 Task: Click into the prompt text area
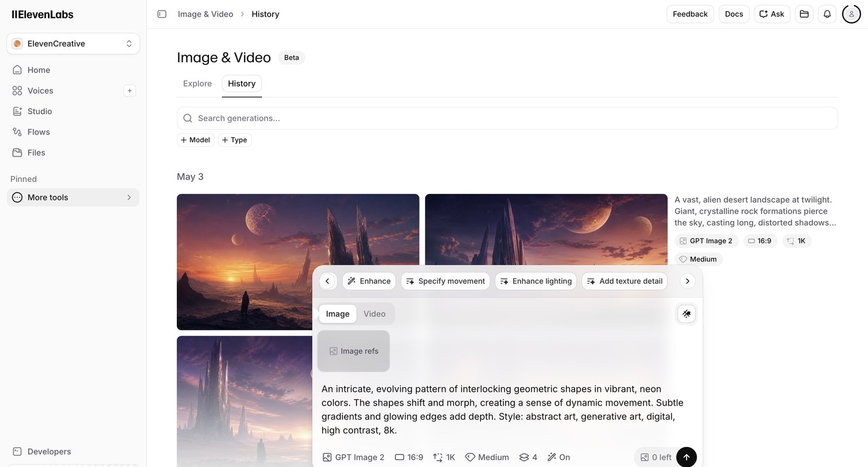(503, 410)
